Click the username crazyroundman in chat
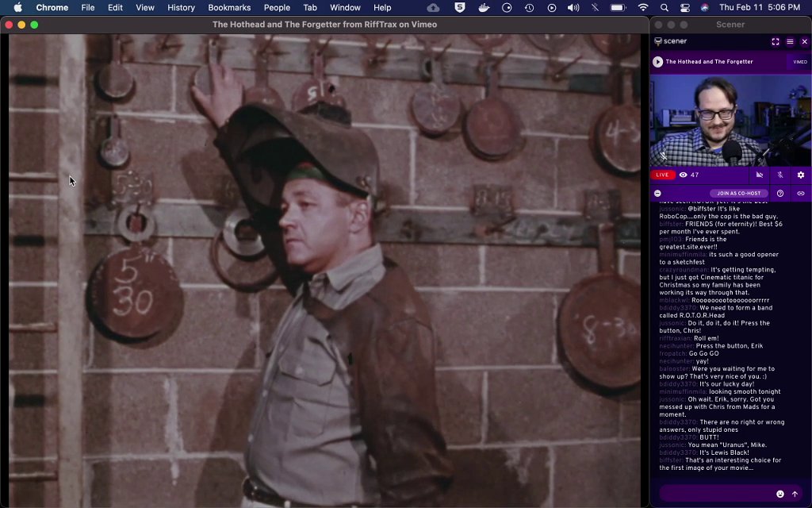The height and width of the screenshot is (508, 812). pos(684,270)
